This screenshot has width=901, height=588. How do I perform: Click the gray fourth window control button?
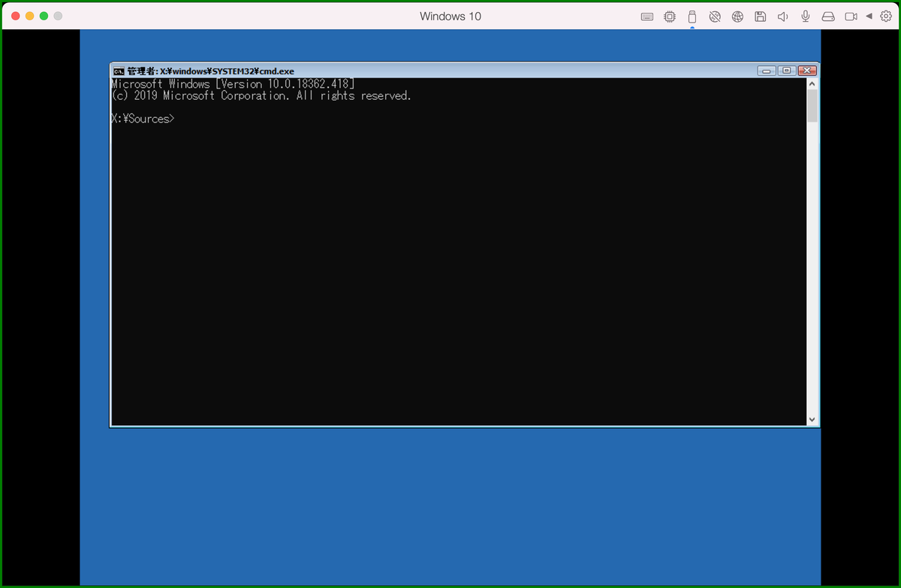pyautogui.click(x=59, y=16)
